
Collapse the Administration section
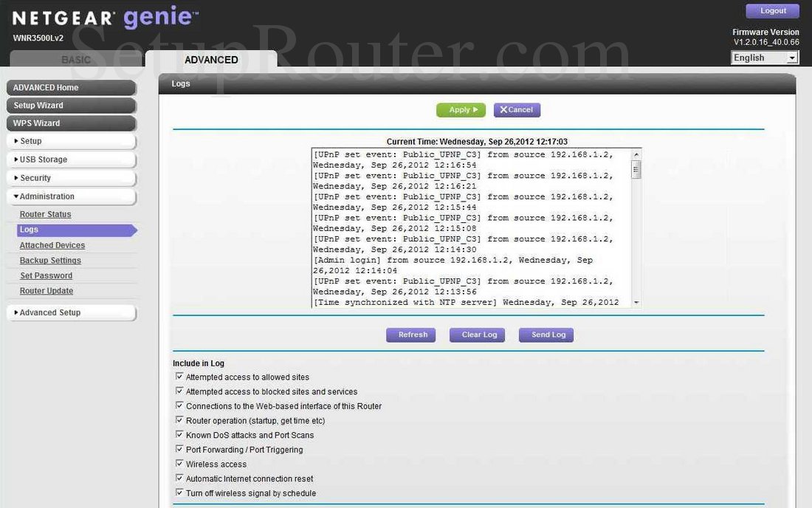click(71, 196)
